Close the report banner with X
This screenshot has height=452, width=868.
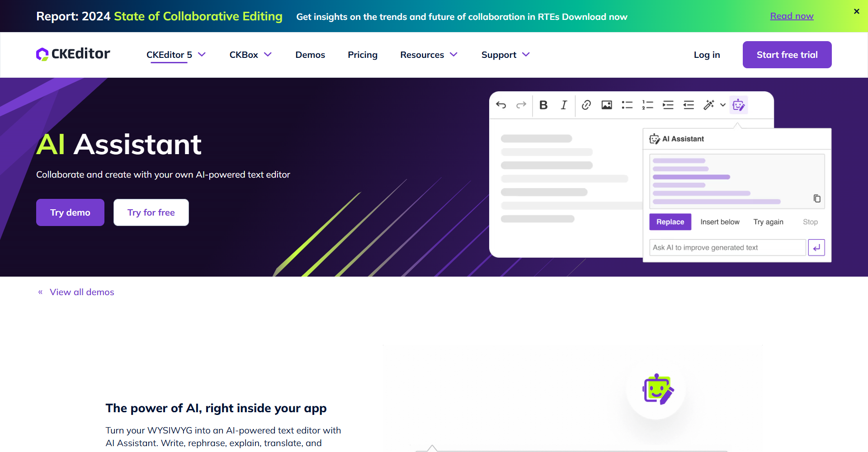856,11
